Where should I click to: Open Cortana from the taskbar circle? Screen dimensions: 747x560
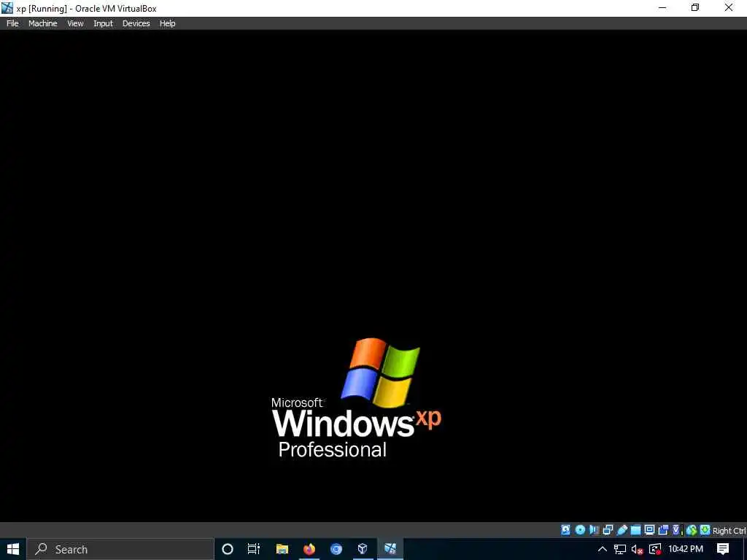tap(228, 549)
